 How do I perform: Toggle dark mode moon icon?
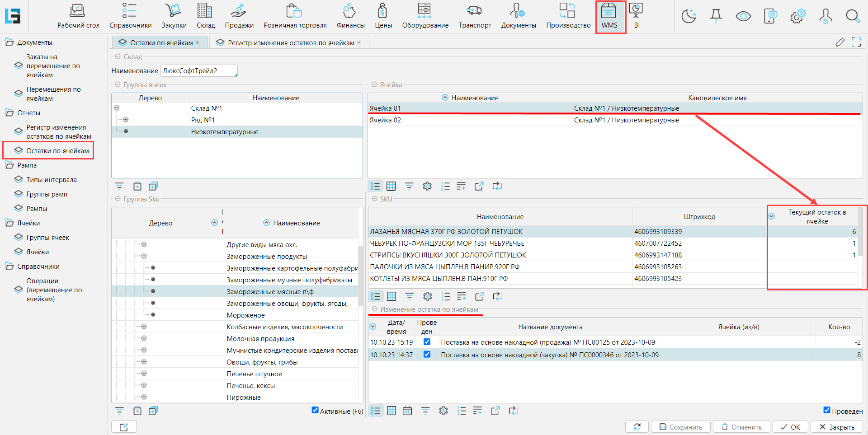click(x=689, y=17)
